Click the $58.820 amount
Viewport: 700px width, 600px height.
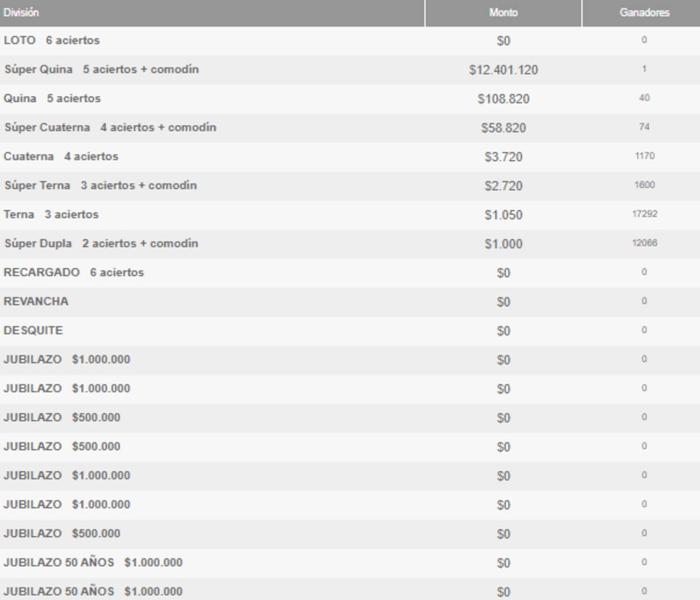[x=503, y=128]
